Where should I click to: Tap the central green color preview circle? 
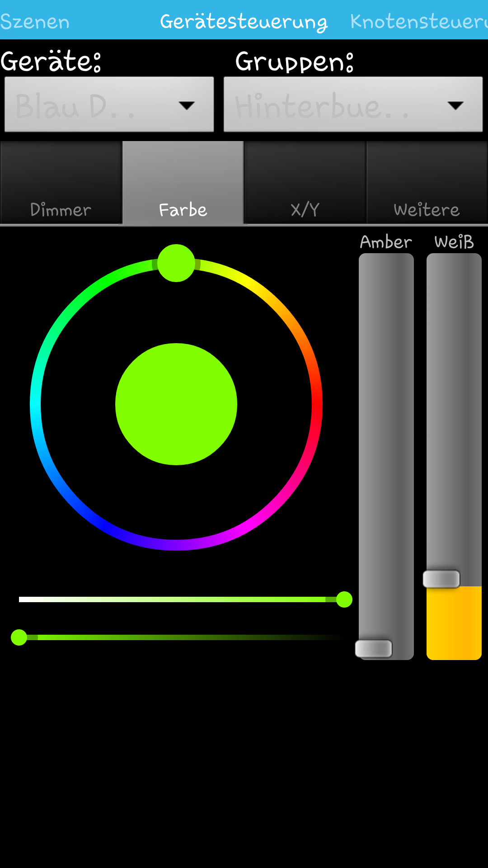[176, 404]
